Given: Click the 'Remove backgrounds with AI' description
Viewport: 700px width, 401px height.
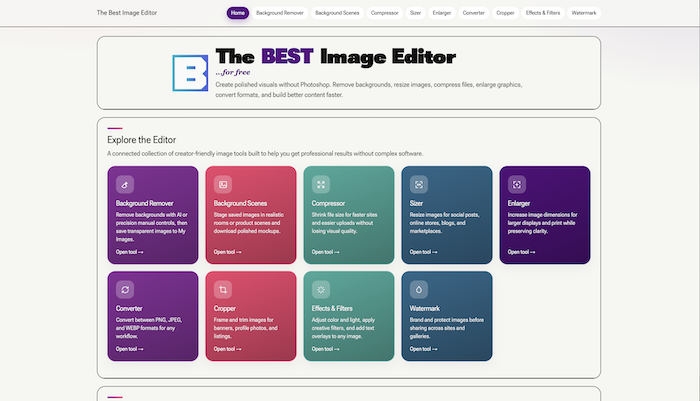Looking at the screenshot, I should [x=152, y=227].
